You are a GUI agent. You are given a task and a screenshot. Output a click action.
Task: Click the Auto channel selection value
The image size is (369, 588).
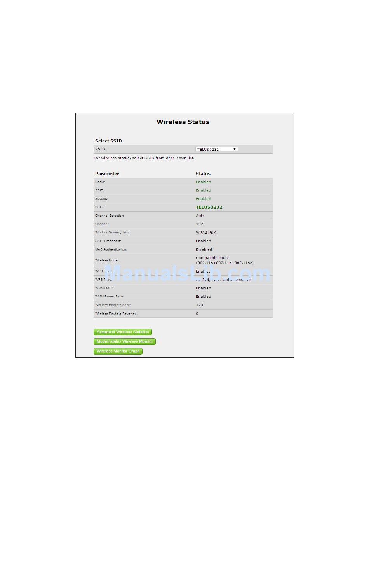[x=200, y=216]
